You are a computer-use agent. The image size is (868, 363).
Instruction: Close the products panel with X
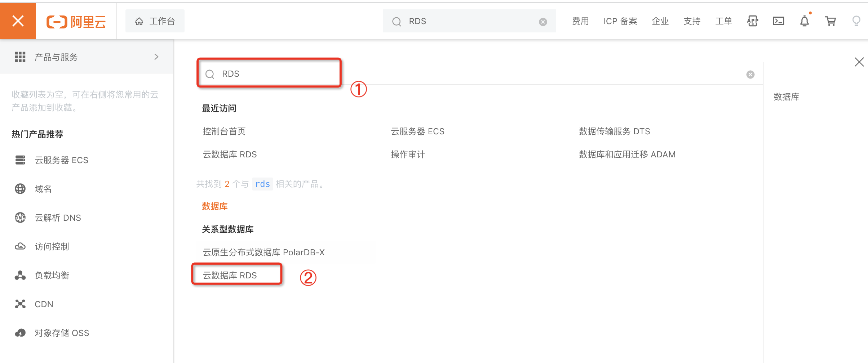coord(859,62)
